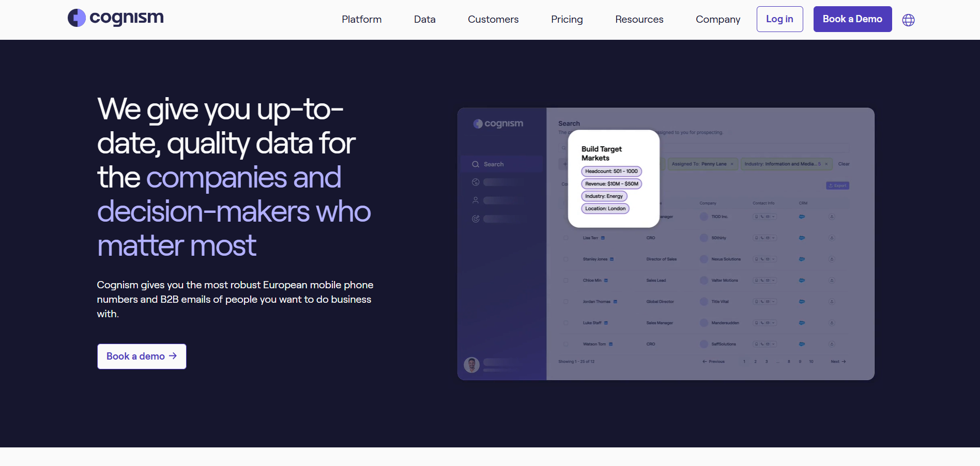980x466 pixels.
Task: Click the company logo circle next to Valter Motions
Action: (704, 281)
